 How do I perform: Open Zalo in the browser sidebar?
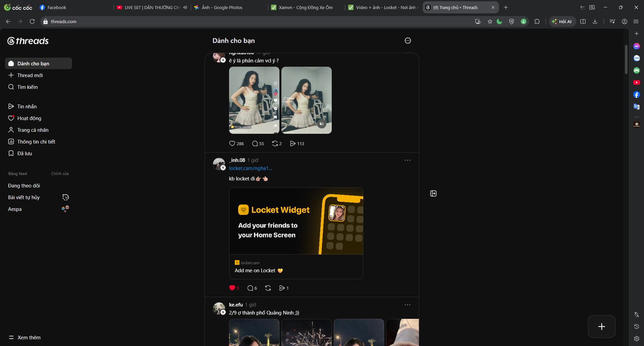point(637,58)
